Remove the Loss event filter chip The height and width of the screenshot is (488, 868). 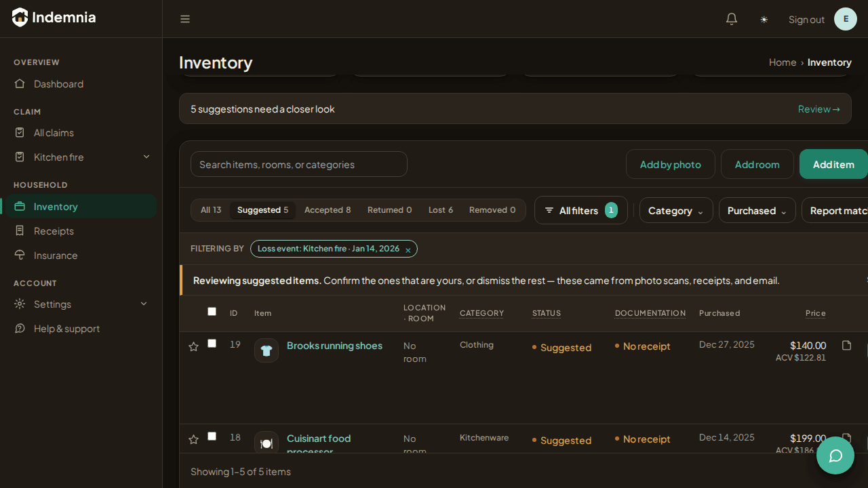click(408, 249)
